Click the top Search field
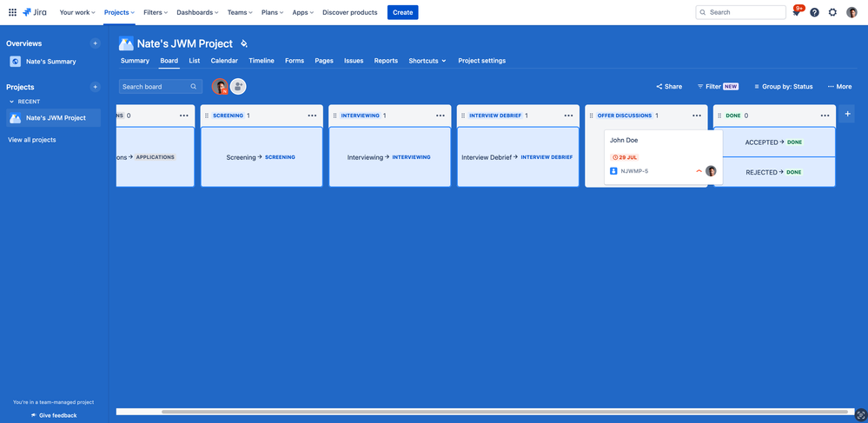Image resolution: width=868 pixels, height=423 pixels. tap(740, 12)
